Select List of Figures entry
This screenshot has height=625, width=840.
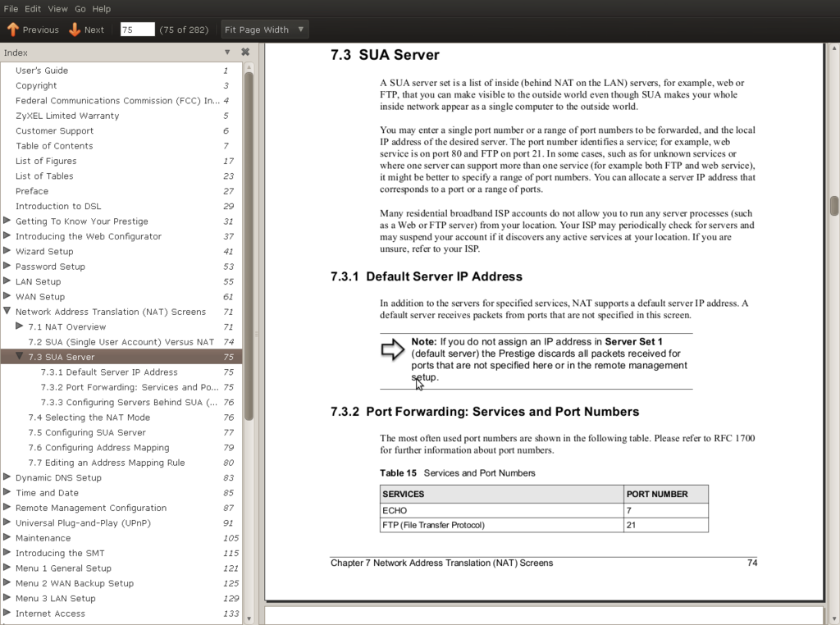point(46,160)
